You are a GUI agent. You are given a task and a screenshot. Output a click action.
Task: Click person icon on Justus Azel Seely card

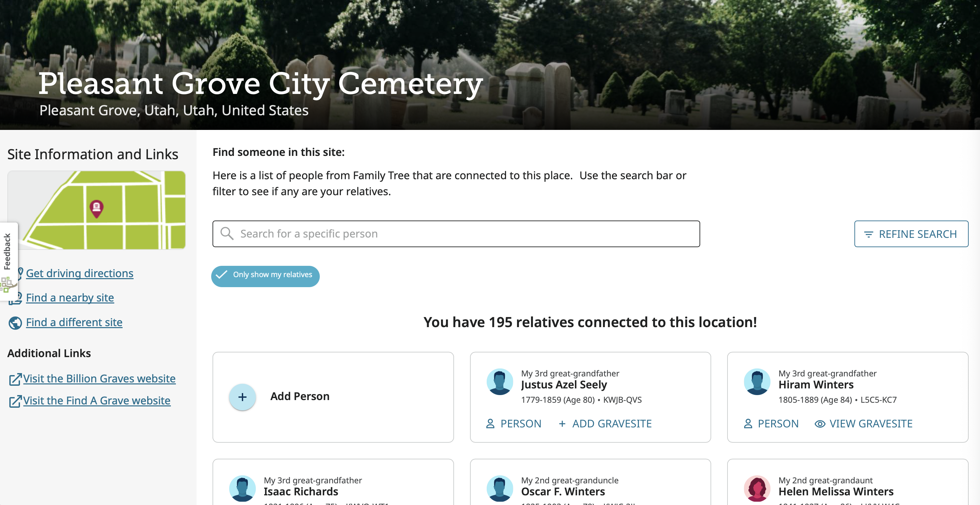(x=490, y=424)
